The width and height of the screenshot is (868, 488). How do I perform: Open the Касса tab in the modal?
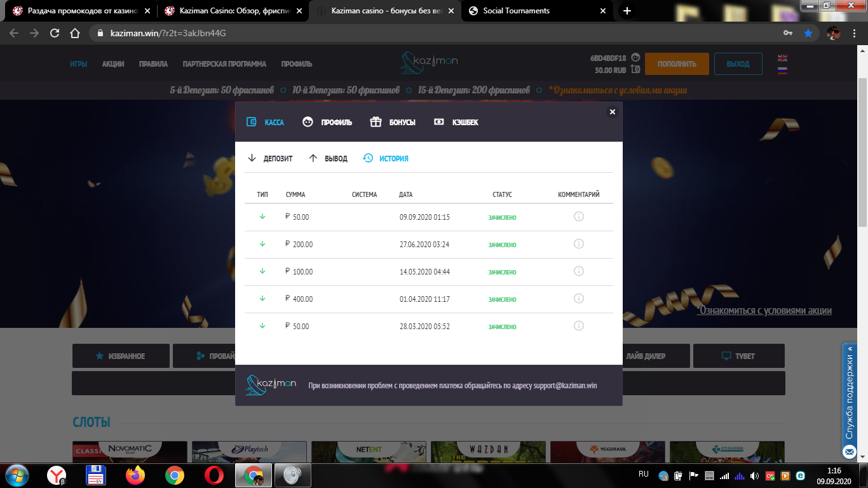[x=265, y=122]
